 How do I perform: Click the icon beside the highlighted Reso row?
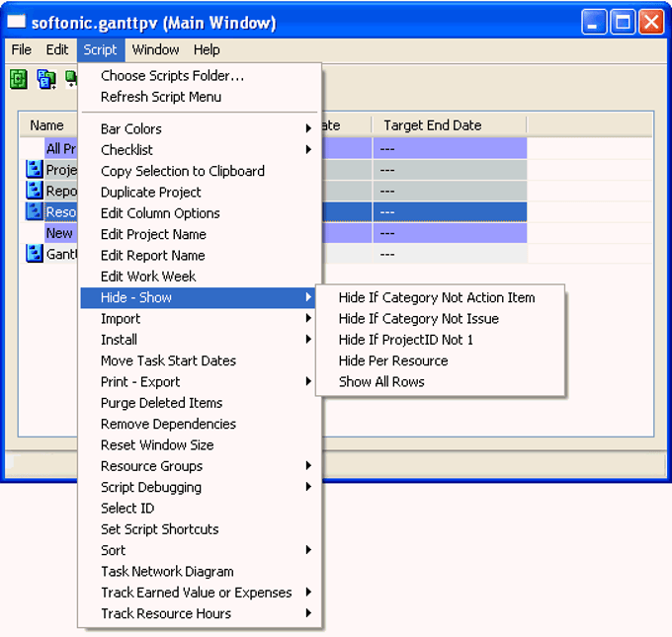point(34,211)
